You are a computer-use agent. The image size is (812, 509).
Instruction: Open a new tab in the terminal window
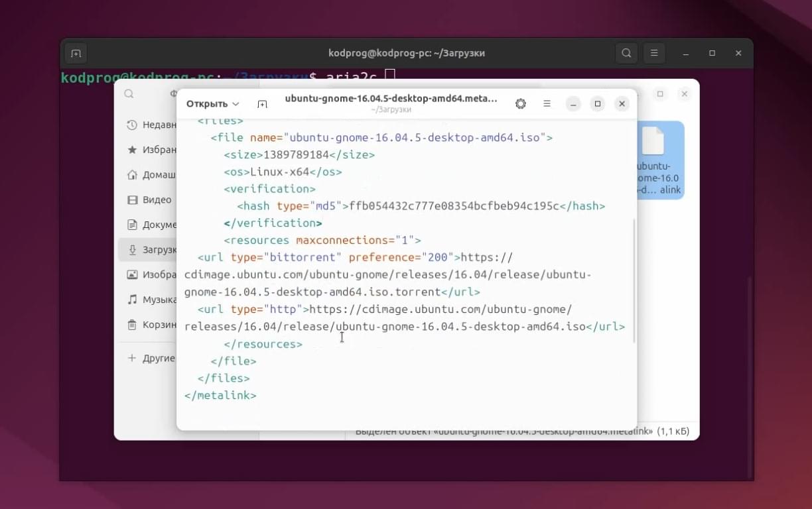tap(76, 53)
